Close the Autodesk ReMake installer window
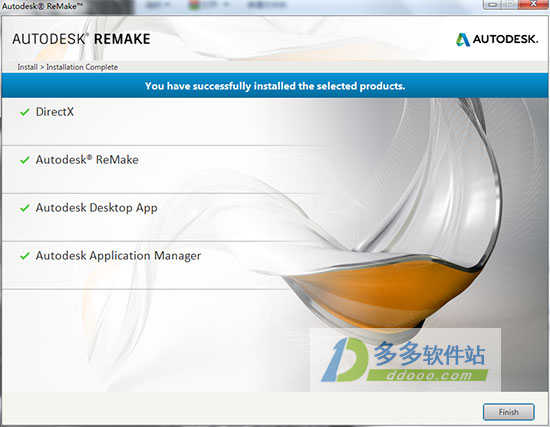Viewport: 550px width, 427px height. 534,4
